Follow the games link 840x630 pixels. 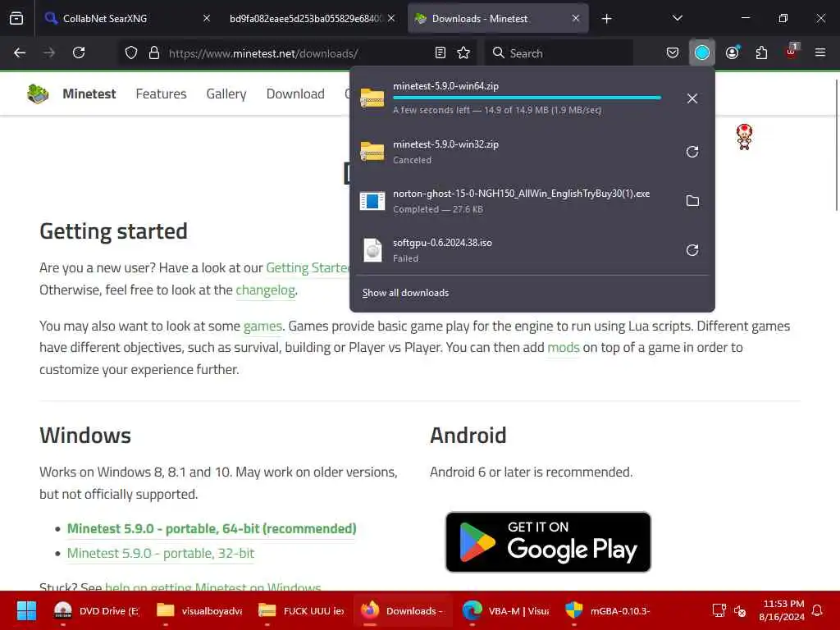[262, 326]
